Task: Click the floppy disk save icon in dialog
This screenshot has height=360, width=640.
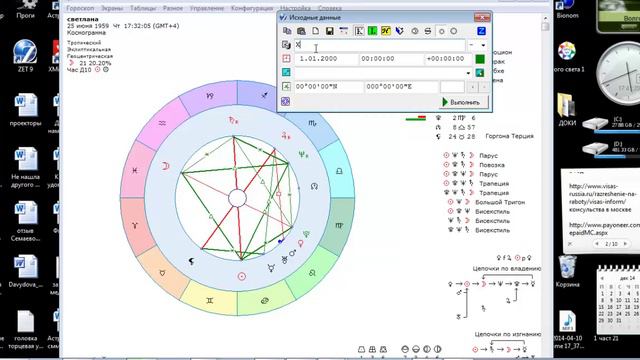Action: pyautogui.click(x=329, y=31)
